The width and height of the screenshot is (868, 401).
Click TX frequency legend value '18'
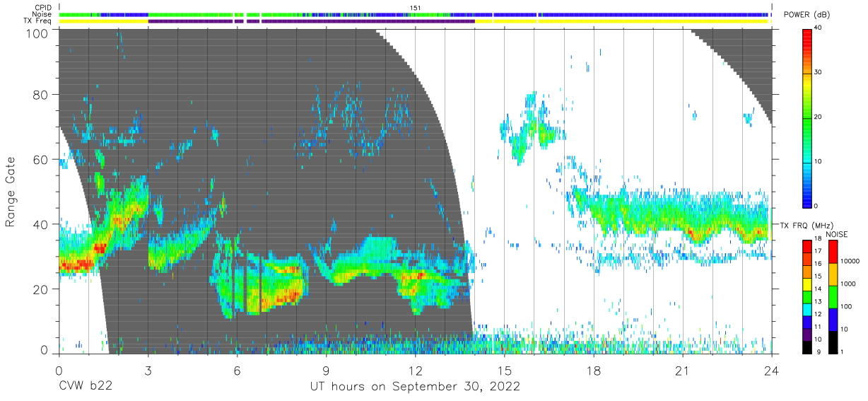click(x=818, y=239)
